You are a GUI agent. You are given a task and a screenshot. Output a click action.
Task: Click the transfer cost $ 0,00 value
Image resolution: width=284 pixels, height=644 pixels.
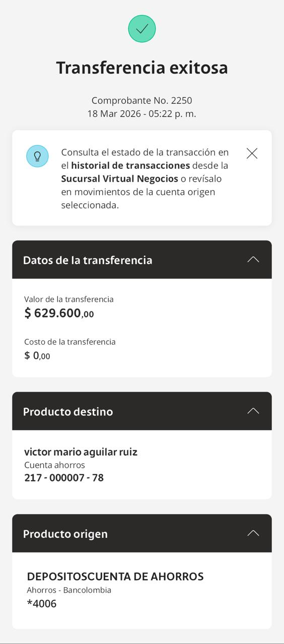tap(37, 356)
